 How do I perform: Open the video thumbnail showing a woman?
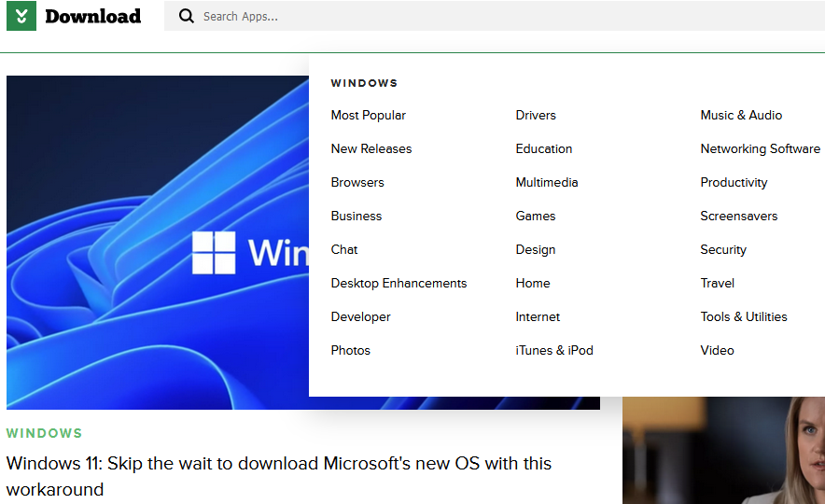click(x=723, y=451)
